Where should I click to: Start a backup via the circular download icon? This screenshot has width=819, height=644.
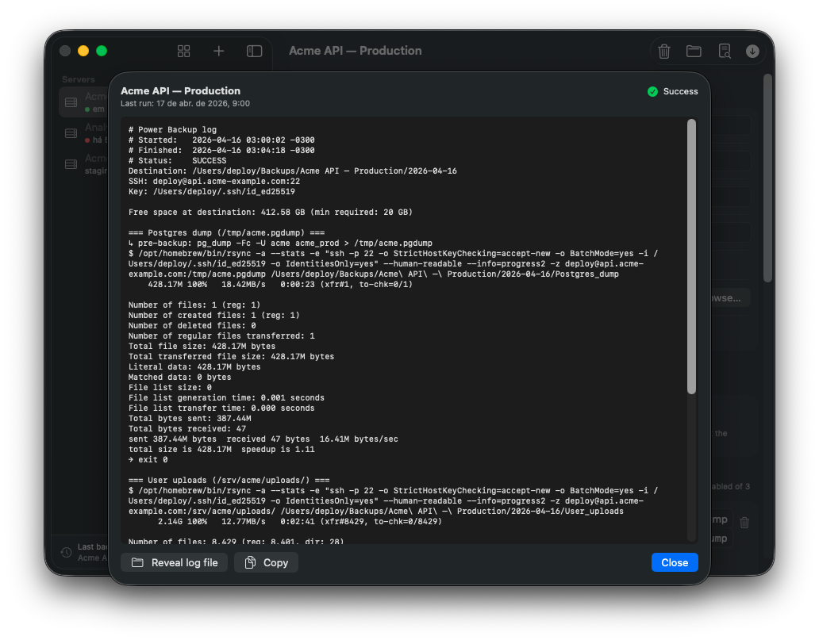pos(752,50)
